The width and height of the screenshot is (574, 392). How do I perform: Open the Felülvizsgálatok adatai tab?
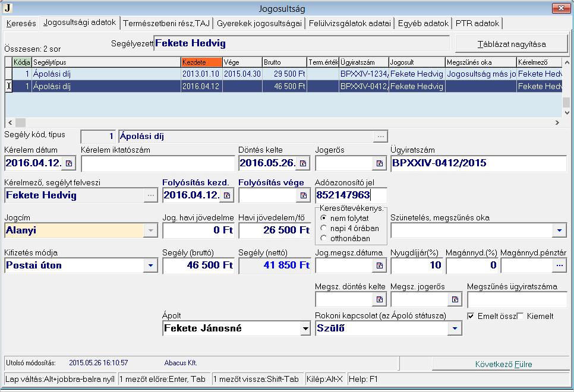pos(350,23)
